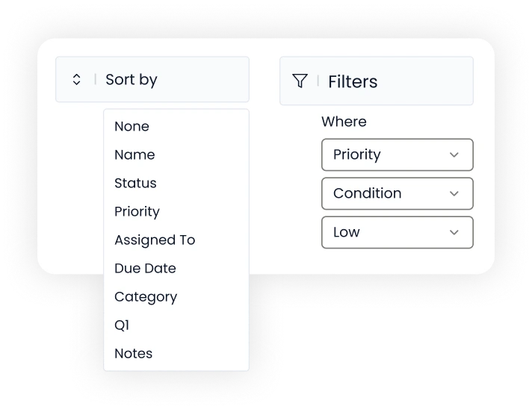Click the Where label
Viewport: 532px width, 409px height.
click(x=344, y=122)
